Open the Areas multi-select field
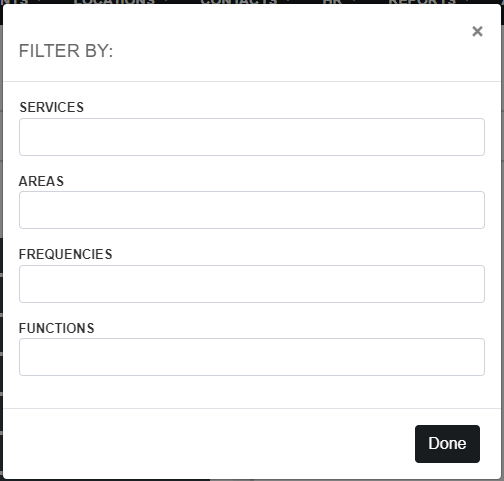Screen dimensions: 504x481 click(252, 210)
